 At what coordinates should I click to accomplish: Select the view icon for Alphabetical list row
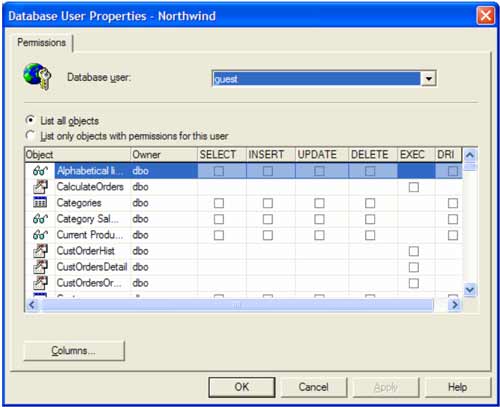click(40, 171)
